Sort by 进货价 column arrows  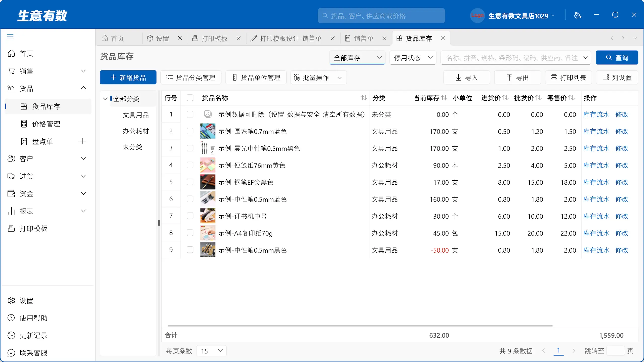pyautogui.click(x=505, y=98)
